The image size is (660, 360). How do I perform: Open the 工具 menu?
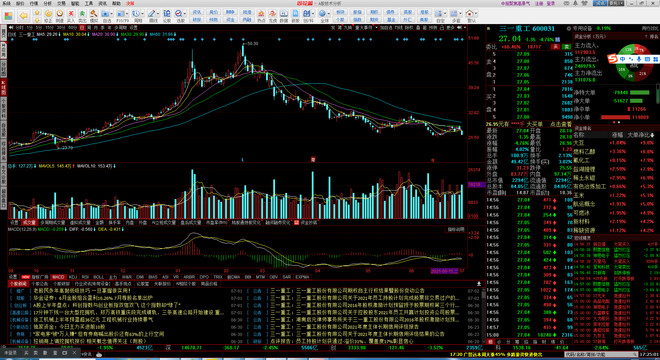[x=88, y=3]
